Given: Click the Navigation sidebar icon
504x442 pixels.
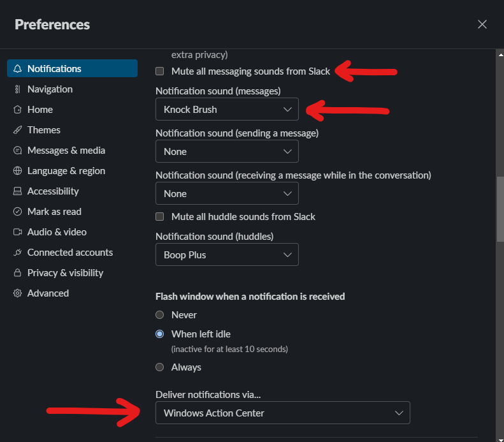Looking at the screenshot, I should coord(17,89).
